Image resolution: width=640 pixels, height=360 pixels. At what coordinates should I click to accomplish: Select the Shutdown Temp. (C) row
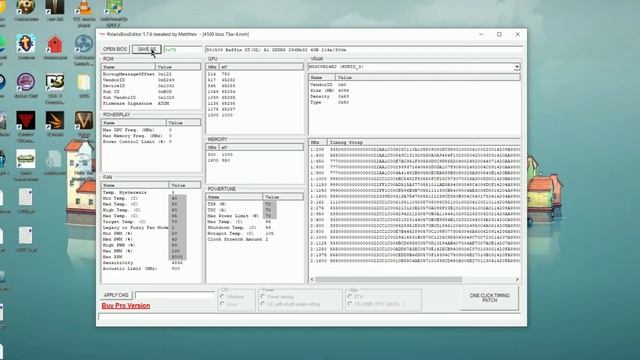coord(255,227)
